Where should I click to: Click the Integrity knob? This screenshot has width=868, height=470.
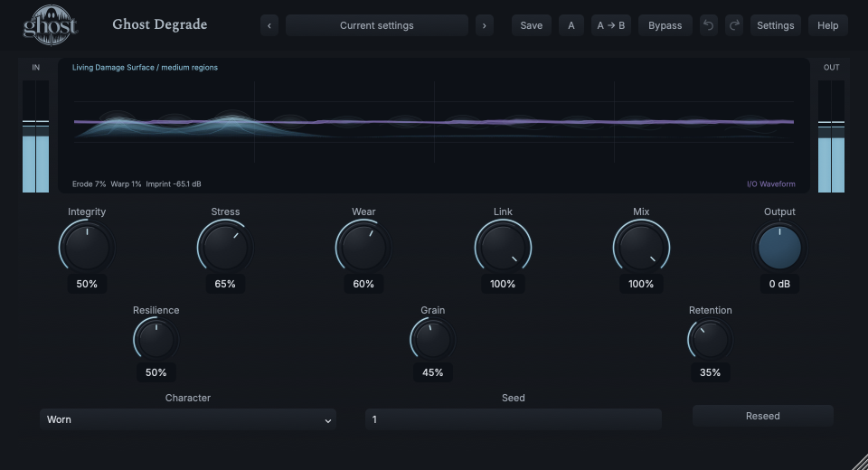pyautogui.click(x=87, y=248)
